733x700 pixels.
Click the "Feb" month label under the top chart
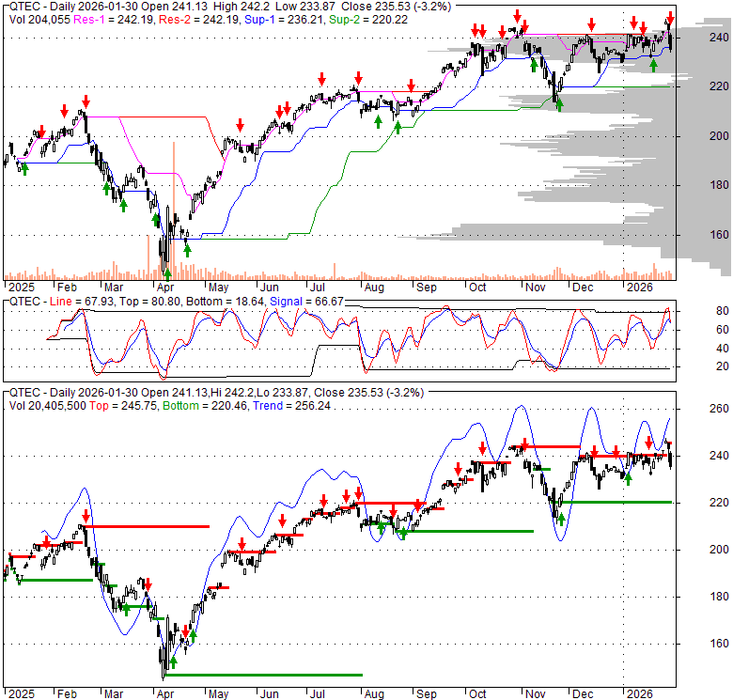[67, 288]
